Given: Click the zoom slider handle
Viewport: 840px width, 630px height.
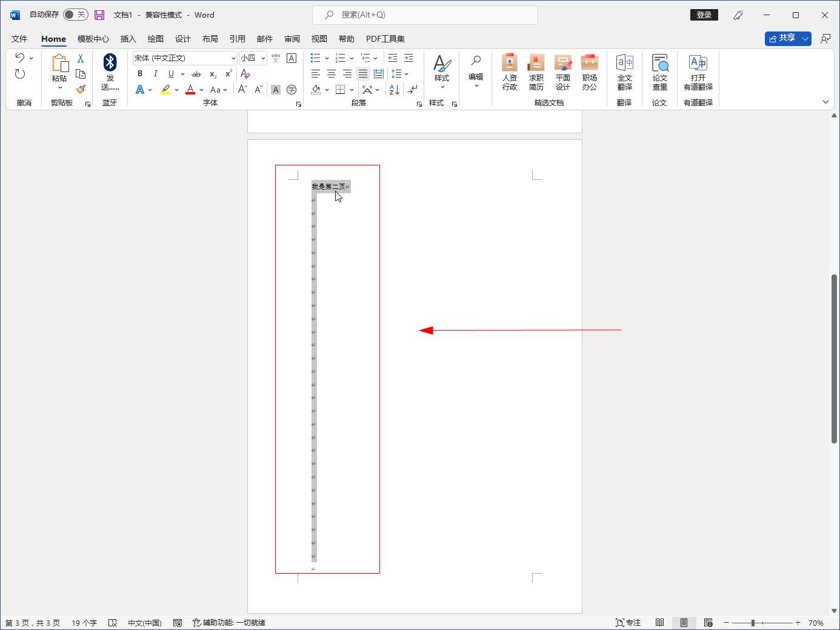Looking at the screenshot, I should click(753, 623).
